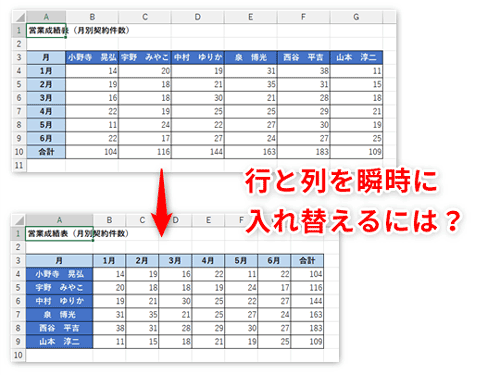Image resolution: width=500 pixels, height=375 pixels.
Task: Select row 9 header in the bottom sheet
Action: pos(18,341)
